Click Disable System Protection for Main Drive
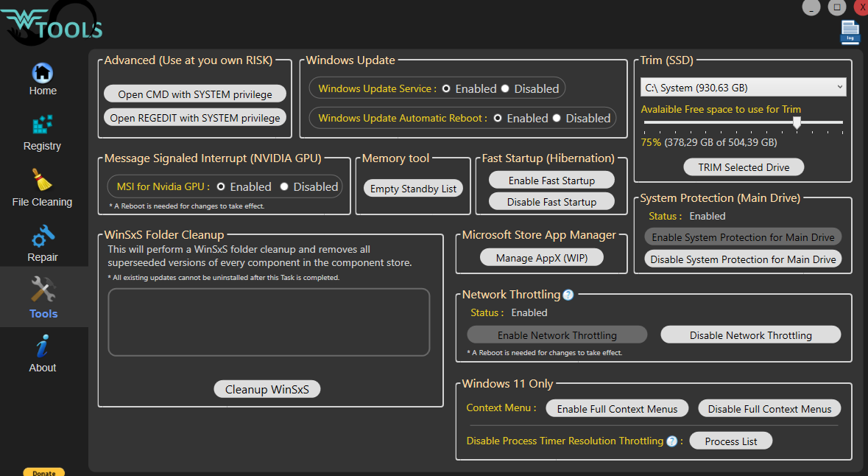868x476 pixels. [743, 259]
